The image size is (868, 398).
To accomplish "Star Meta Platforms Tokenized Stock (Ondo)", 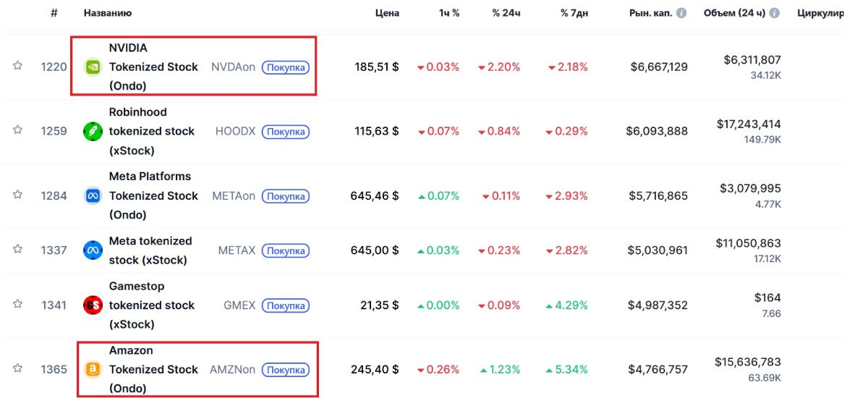I will (17, 195).
